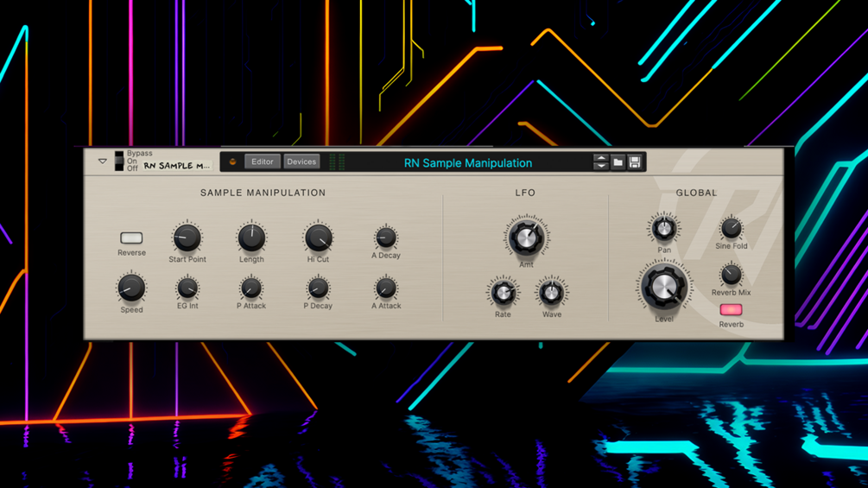Step patches with the up/down arrow button
Viewport: 868px width, 488px height.
tap(600, 162)
